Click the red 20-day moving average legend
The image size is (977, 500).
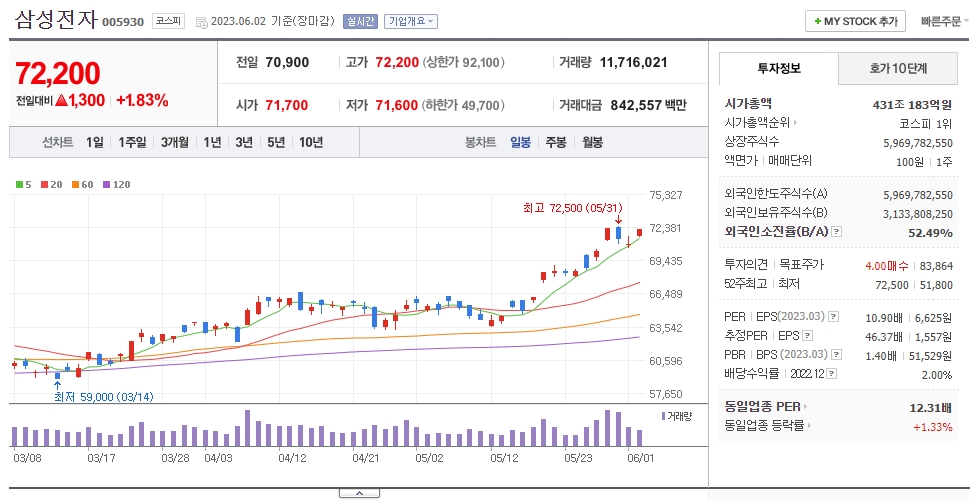[51, 185]
